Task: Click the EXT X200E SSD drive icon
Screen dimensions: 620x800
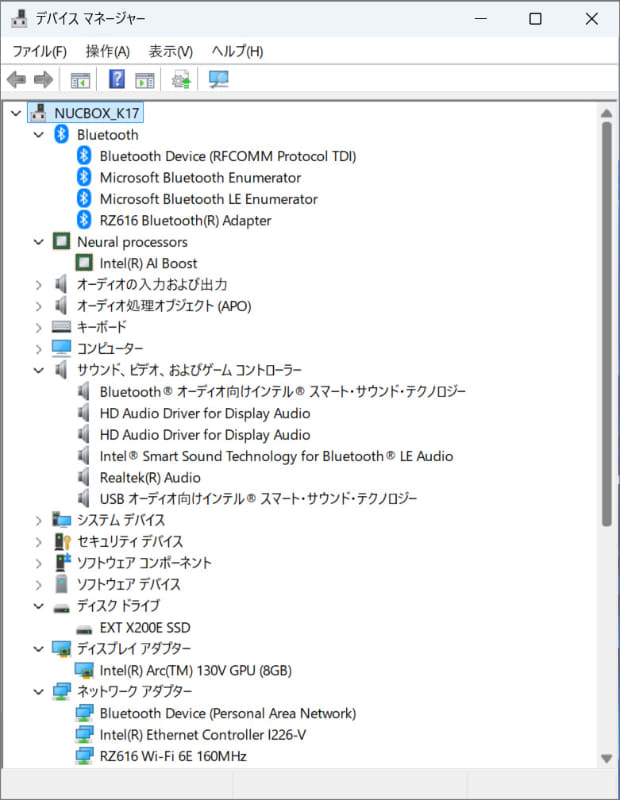Action: coord(84,629)
